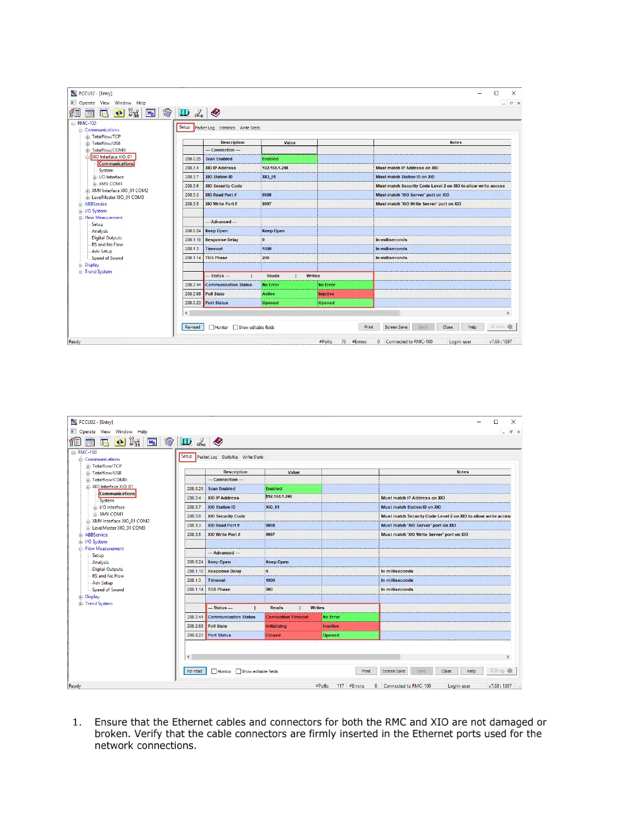Click XIO Station ID value, upper window
The image size is (644, 834).
[289, 177]
